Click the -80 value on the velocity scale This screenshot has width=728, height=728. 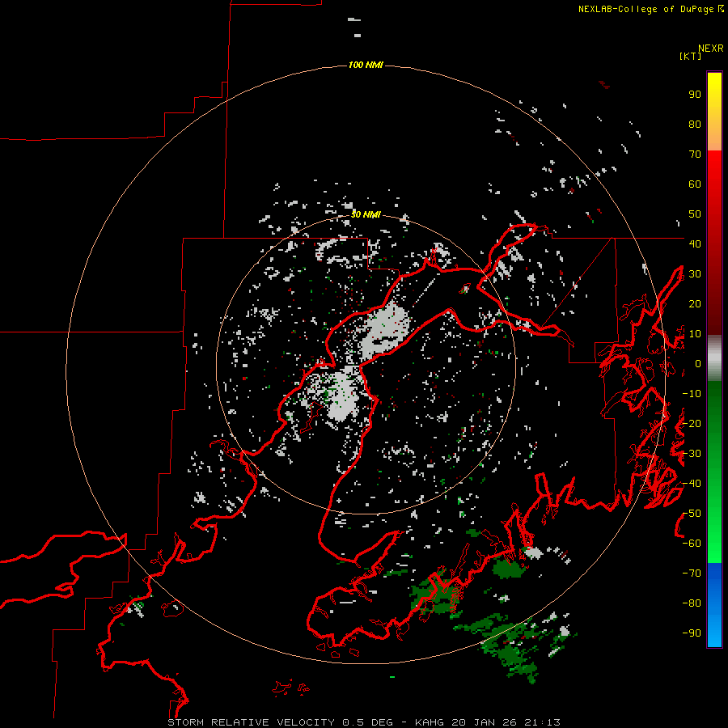point(692,603)
